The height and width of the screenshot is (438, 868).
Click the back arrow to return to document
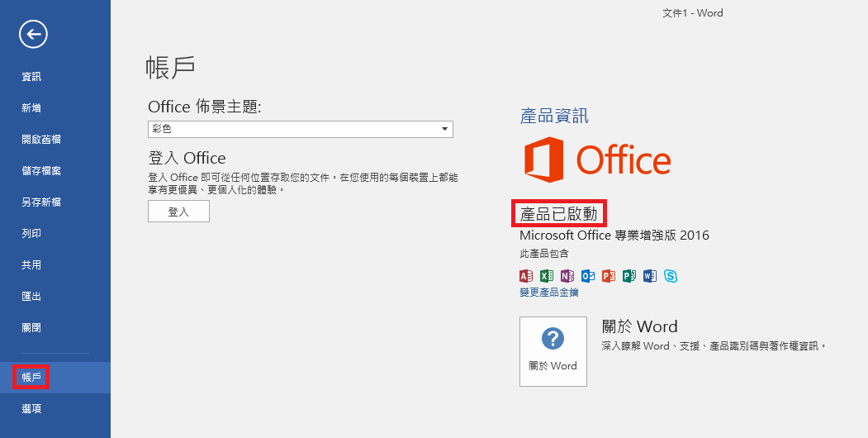pos(34,34)
